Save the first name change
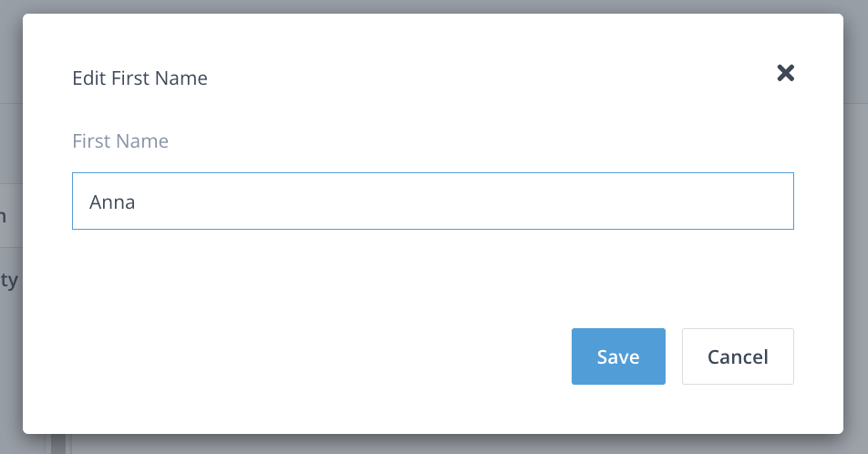 point(618,356)
